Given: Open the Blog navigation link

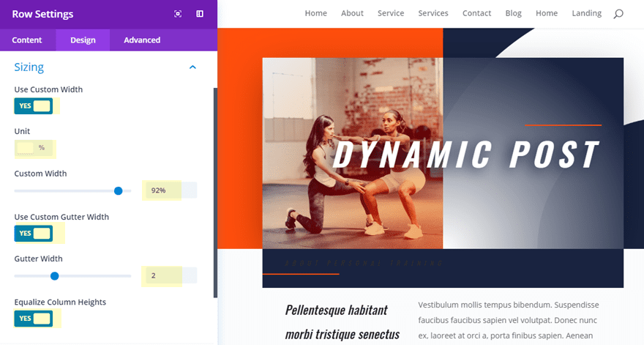Looking at the screenshot, I should (514, 13).
